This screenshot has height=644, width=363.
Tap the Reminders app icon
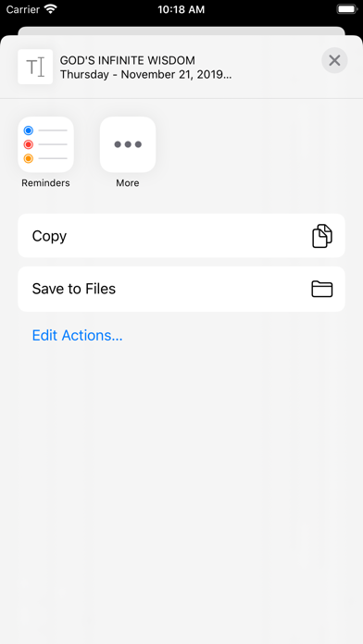coord(45,144)
